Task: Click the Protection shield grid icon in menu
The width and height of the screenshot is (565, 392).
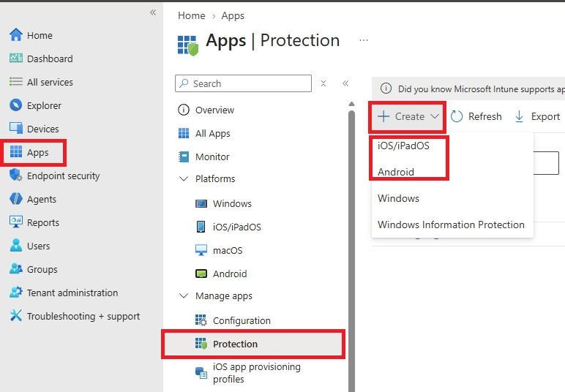Action: (x=201, y=344)
